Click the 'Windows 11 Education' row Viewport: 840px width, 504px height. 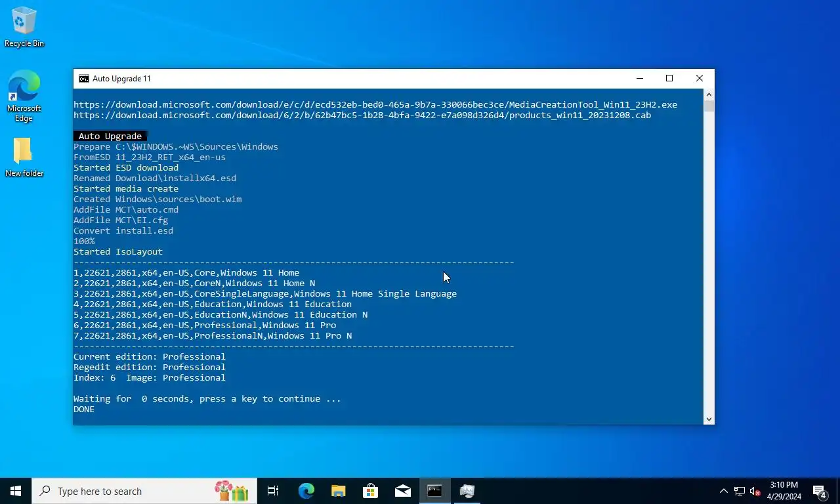click(213, 304)
